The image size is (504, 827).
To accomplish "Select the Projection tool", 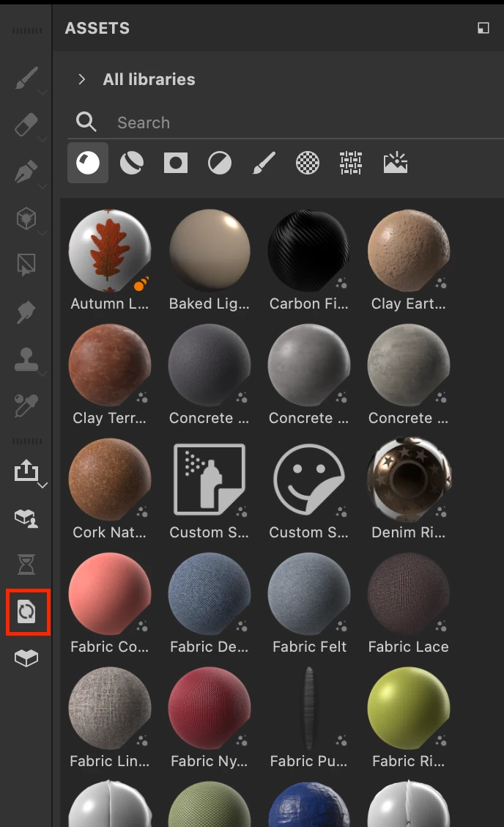I will (26, 171).
